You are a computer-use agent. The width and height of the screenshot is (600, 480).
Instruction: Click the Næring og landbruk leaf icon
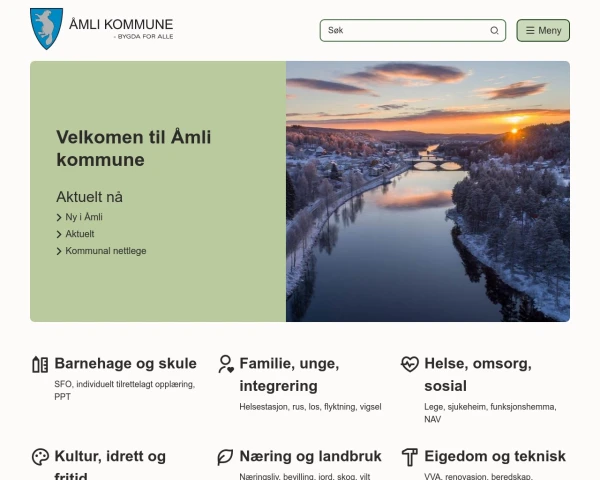click(225, 457)
